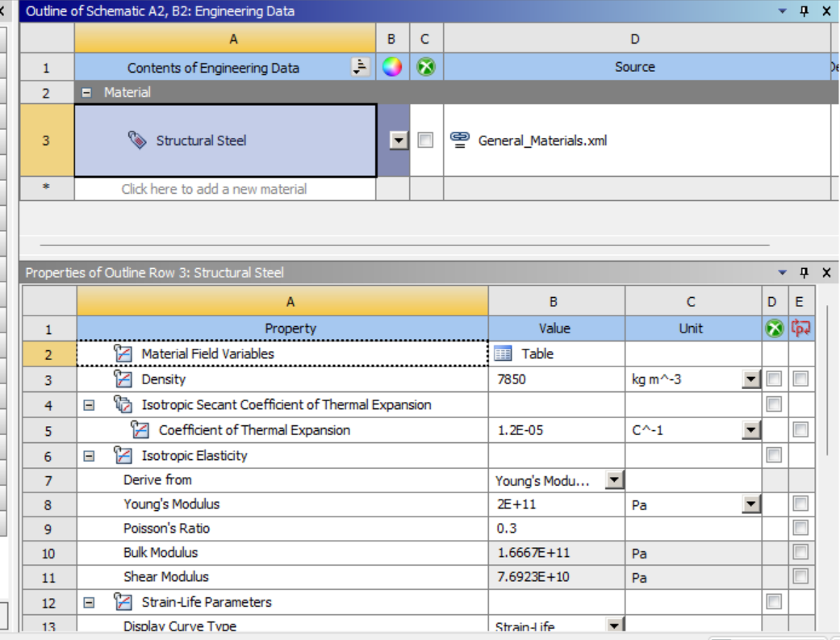Image resolution: width=840 pixels, height=640 pixels.
Task: Open the Pa unit dropdown for Young's Modulus
Action: [751, 504]
